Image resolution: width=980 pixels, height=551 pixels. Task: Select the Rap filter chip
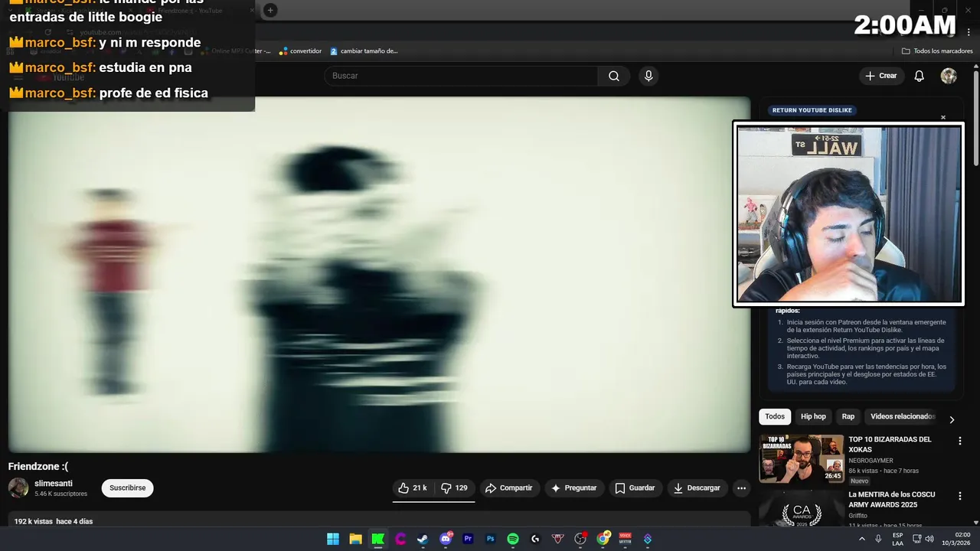tap(848, 417)
